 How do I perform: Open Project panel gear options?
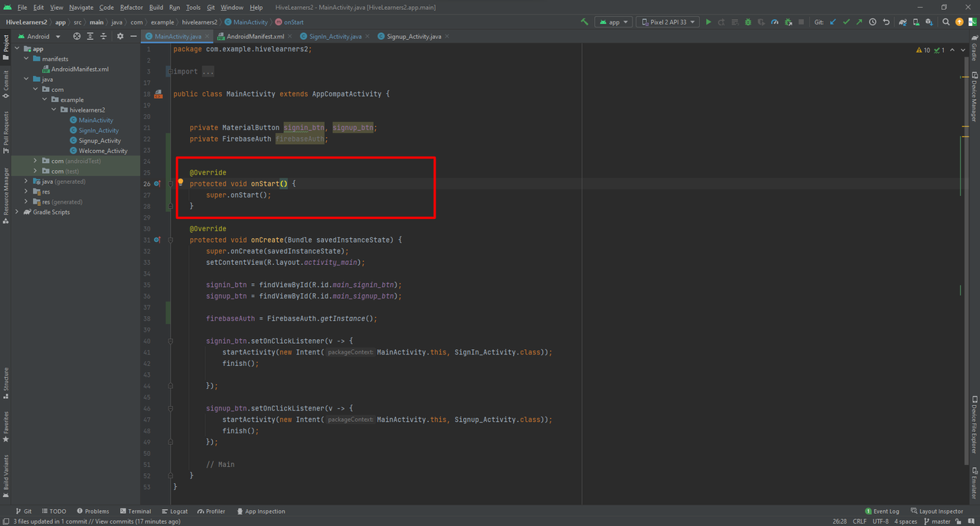point(119,36)
